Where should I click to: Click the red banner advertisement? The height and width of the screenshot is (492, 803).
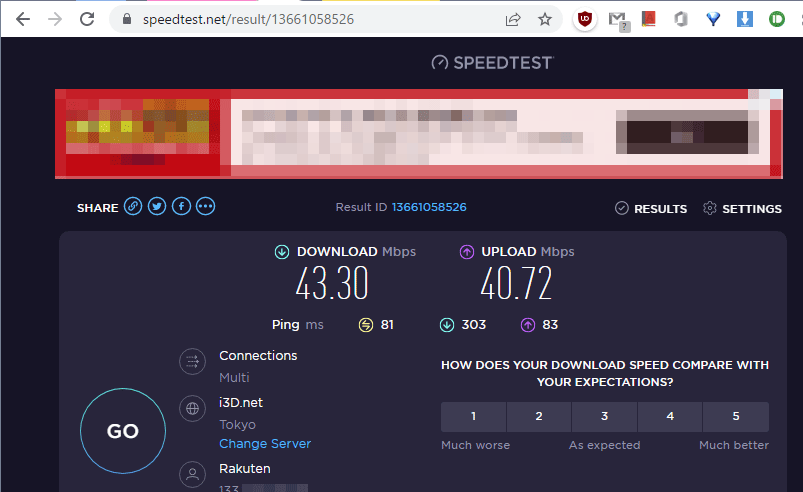pyautogui.click(x=418, y=134)
